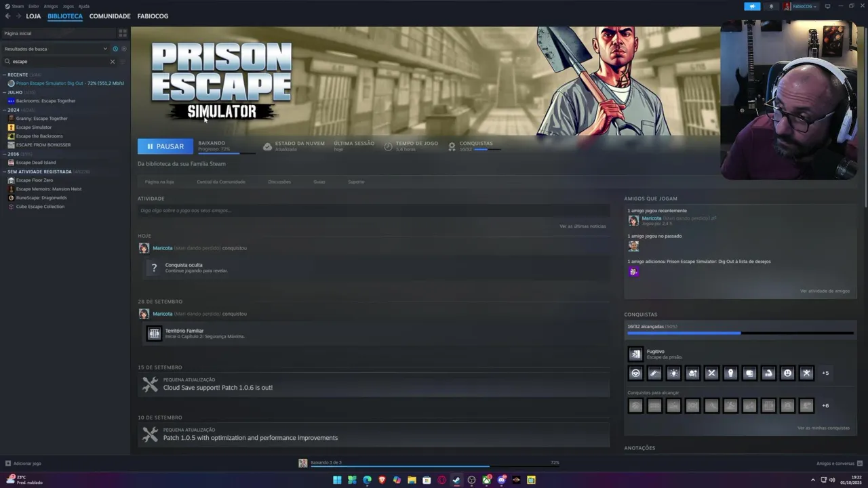Go to the LOJA tab
868x488 pixels.
pos(33,16)
